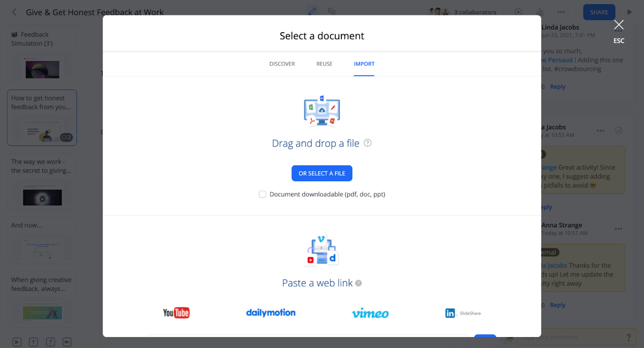Image resolution: width=644 pixels, height=348 pixels.
Task: Add a question slide using the ? icon
Action: point(50,342)
